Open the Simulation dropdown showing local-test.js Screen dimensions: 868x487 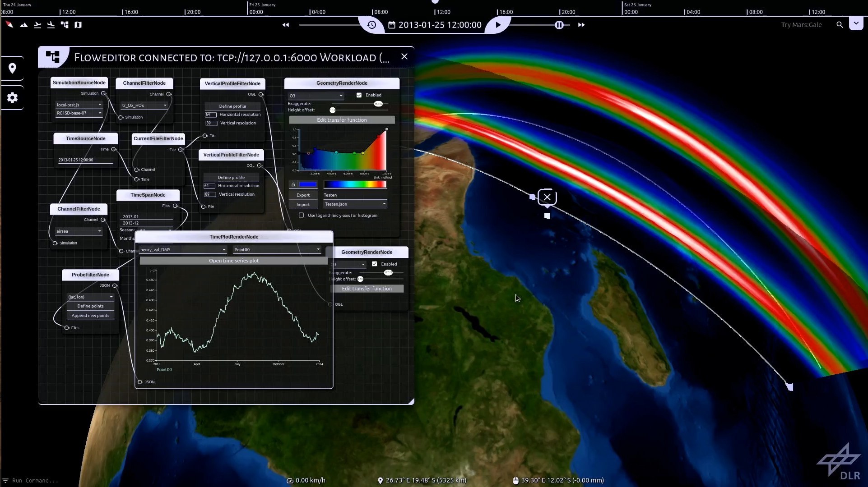(79, 105)
